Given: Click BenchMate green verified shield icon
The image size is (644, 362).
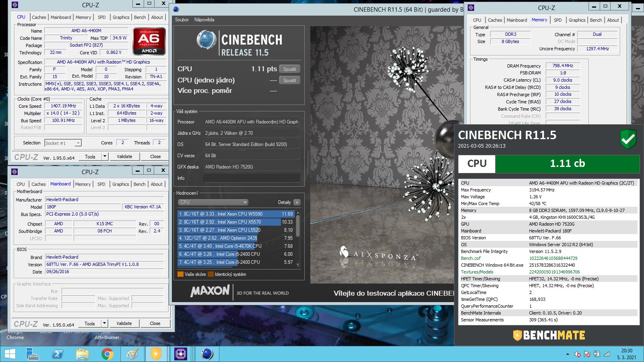Looking at the screenshot, I should 628,139.
